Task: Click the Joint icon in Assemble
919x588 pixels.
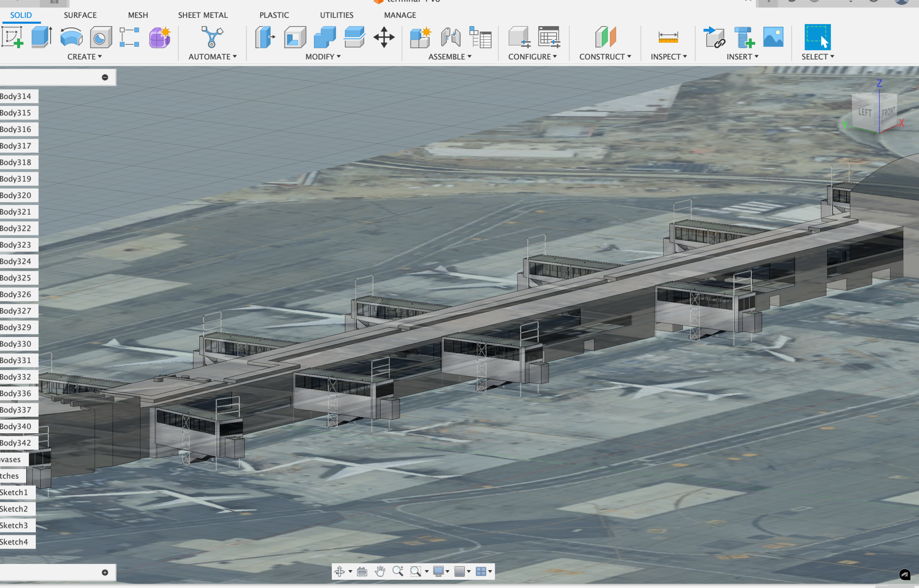Action: [x=450, y=37]
